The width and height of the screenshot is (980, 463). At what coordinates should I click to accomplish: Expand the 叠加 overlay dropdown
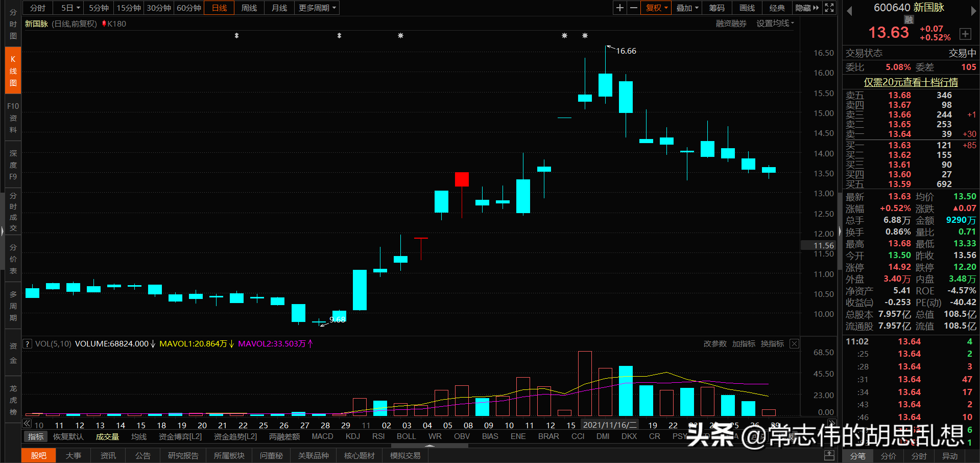pos(686,8)
